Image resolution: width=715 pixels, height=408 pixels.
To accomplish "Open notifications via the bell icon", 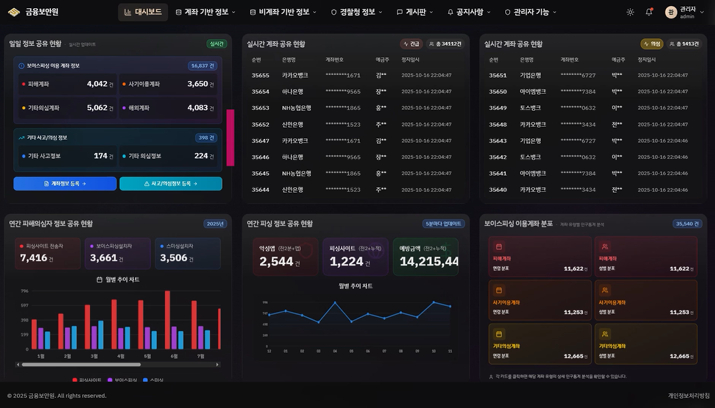I will (x=649, y=12).
